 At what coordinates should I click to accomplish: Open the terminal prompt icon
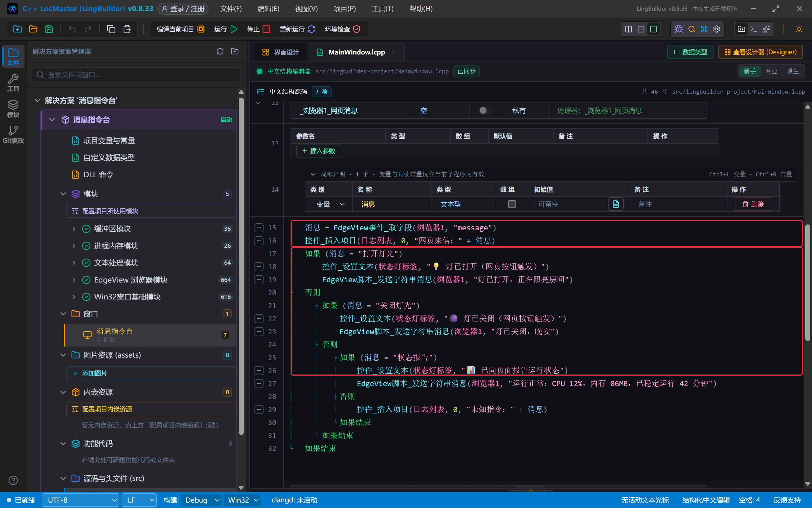click(x=754, y=29)
